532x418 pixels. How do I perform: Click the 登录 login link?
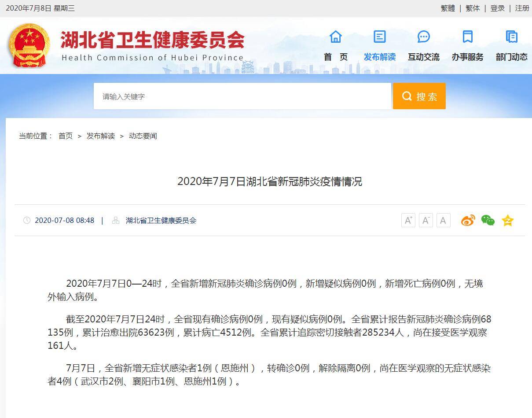click(x=497, y=8)
